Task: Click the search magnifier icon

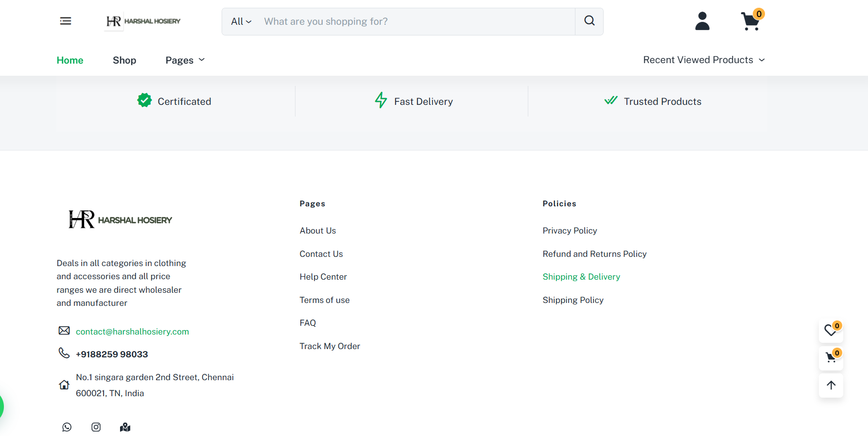Action: 589,21
